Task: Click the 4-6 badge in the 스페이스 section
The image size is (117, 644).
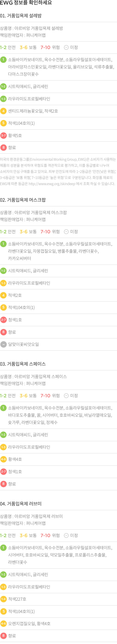Action: click(3, 459)
